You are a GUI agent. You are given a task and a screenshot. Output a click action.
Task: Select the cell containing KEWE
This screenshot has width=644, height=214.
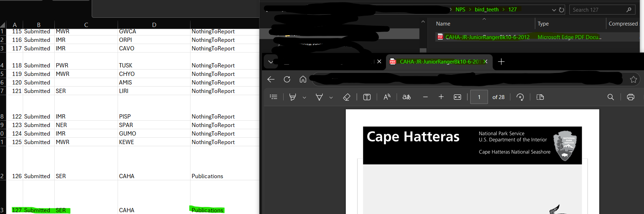(154, 142)
